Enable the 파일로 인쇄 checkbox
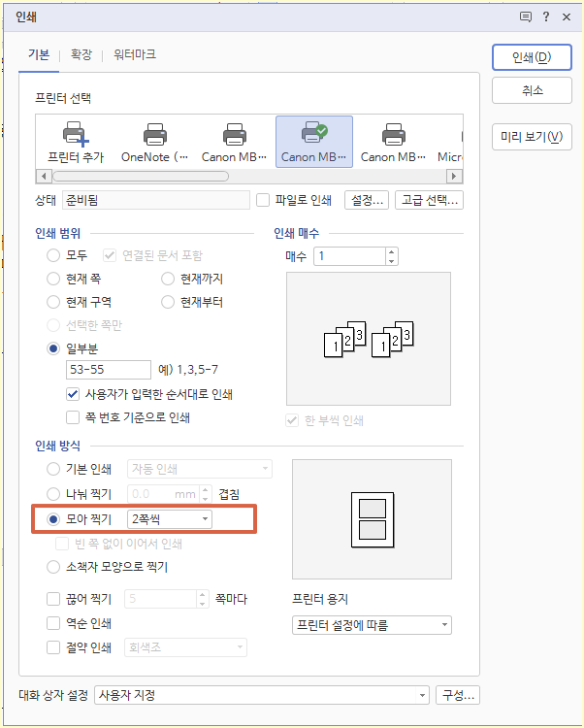This screenshot has height=728, width=584. tap(263, 200)
